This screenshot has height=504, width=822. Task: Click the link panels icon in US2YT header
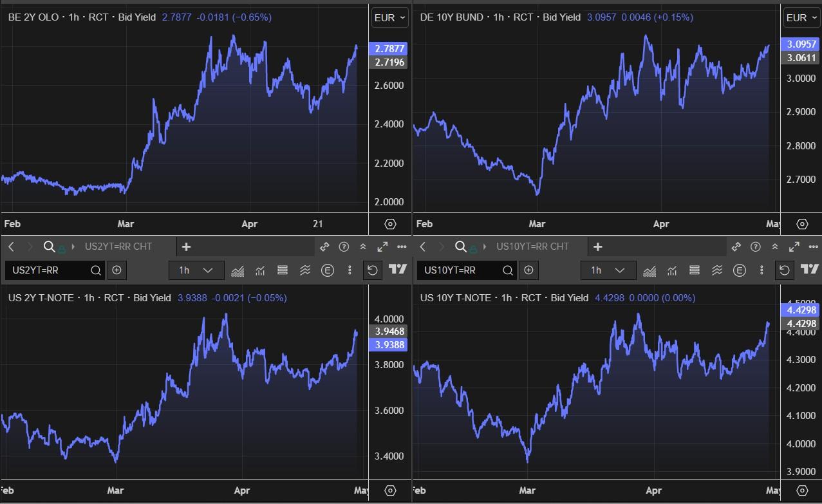[x=324, y=247]
